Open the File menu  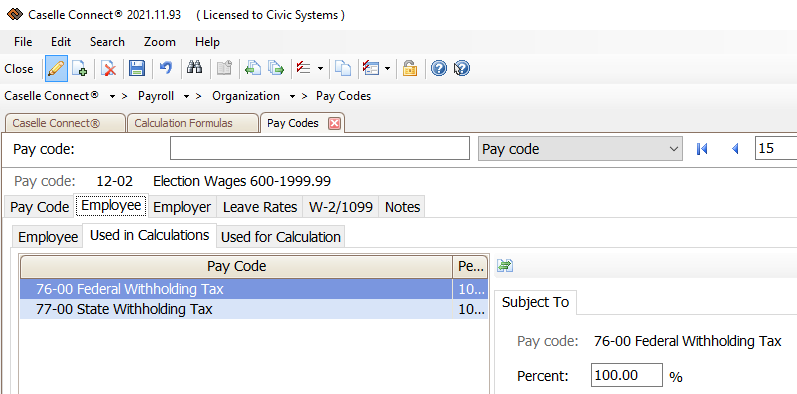23,42
